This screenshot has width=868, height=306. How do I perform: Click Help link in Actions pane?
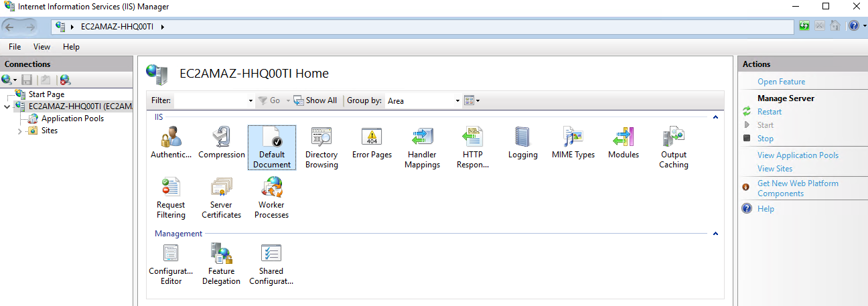[x=766, y=209]
